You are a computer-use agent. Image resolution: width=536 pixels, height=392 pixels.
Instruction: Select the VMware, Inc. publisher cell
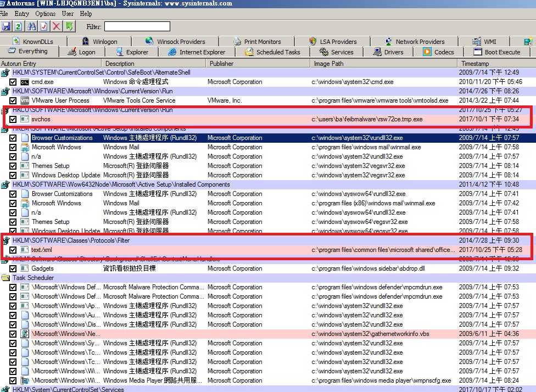[225, 100]
